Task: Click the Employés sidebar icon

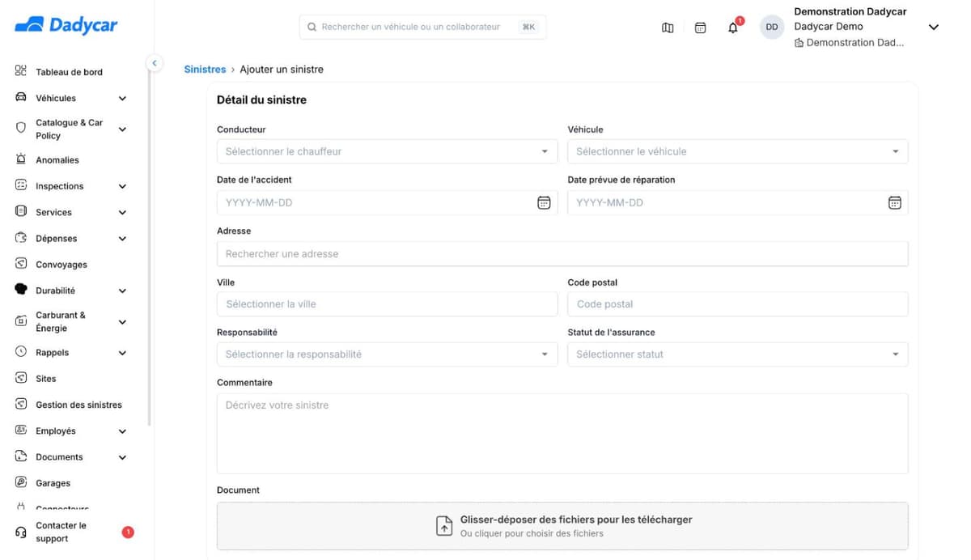Action: (x=21, y=431)
